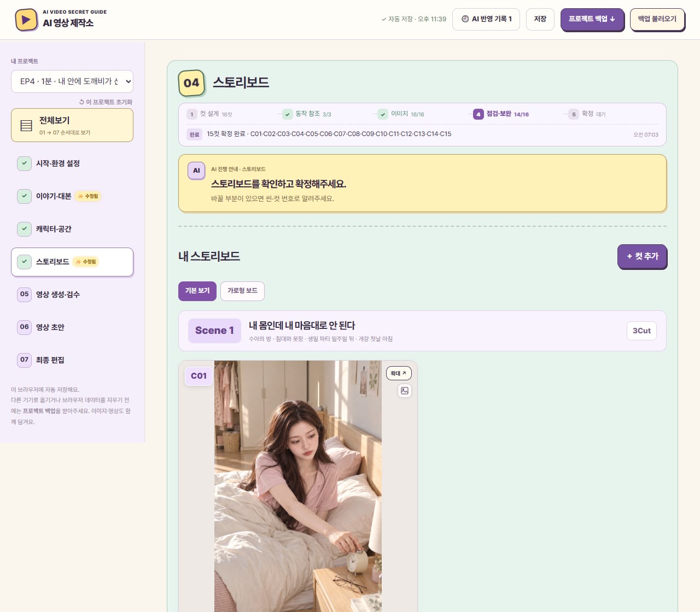Click the 이 프로젝트 초기화 reset link

(106, 102)
